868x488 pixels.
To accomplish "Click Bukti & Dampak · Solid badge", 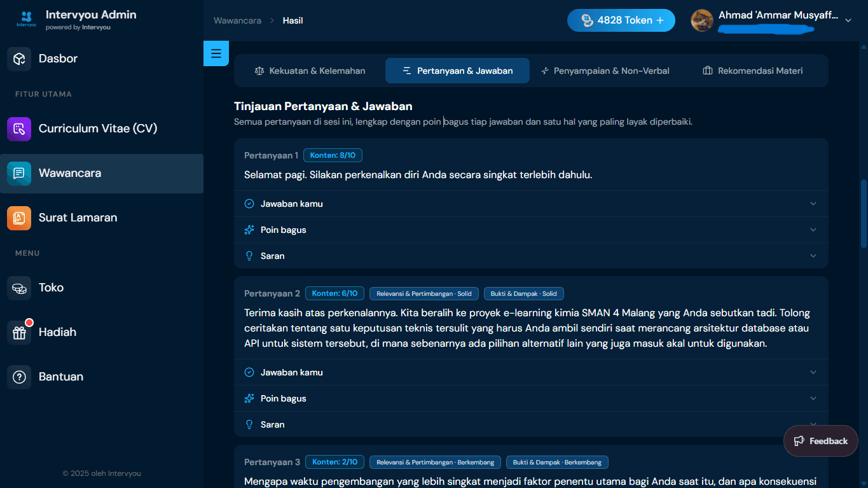I will pyautogui.click(x=524, y=293).
